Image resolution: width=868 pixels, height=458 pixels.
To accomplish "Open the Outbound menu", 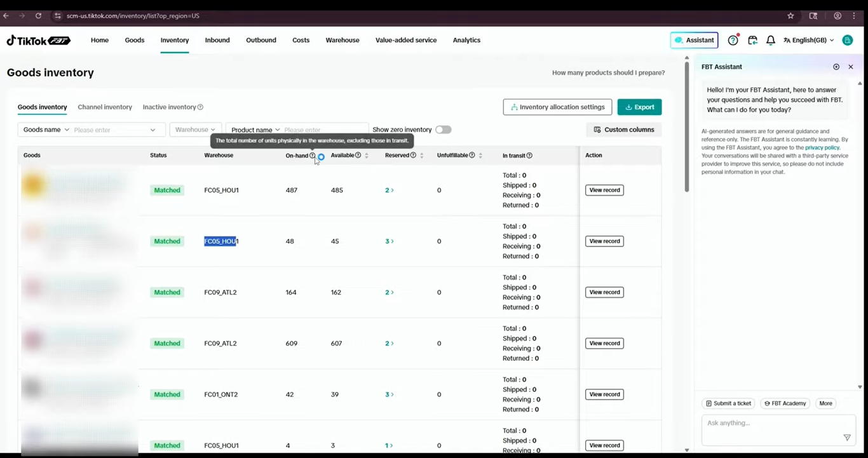I will [261, 40].
